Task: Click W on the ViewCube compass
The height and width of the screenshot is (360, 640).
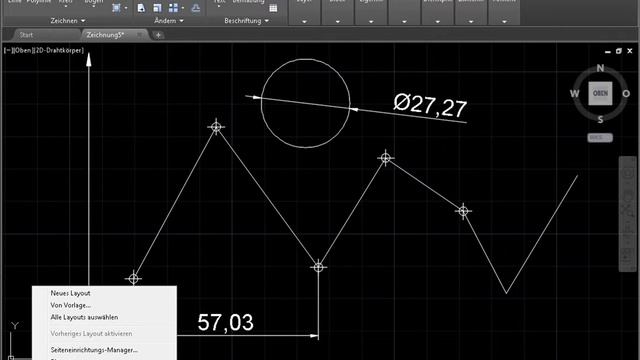Action: [x=574, y=93]
